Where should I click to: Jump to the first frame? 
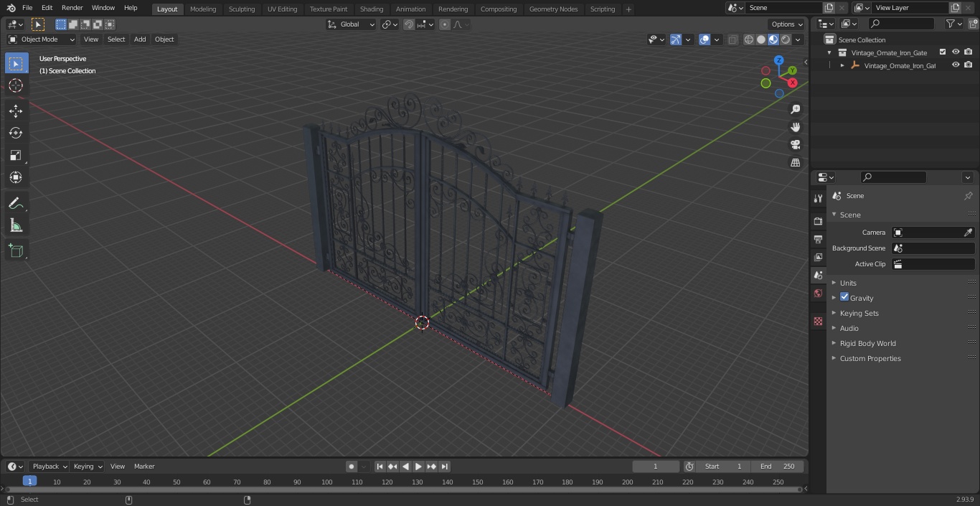(380, 467)
